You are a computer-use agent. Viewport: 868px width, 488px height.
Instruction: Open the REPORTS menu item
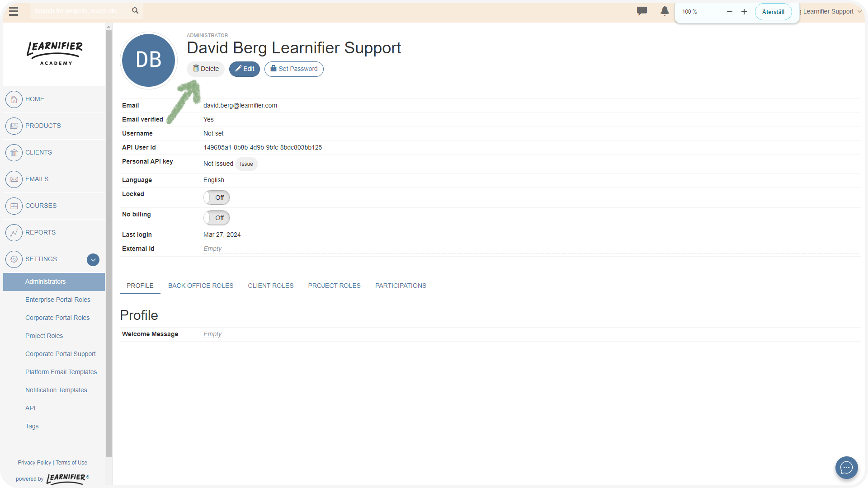coord(40,232)
